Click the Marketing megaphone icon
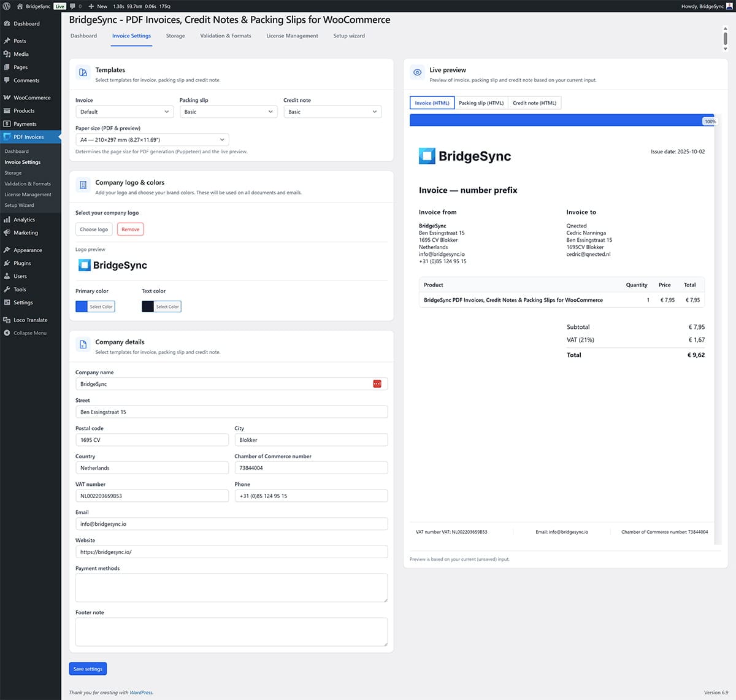This screenshot has width=736, height=700. pyautogui.click(x=7, y=233)
